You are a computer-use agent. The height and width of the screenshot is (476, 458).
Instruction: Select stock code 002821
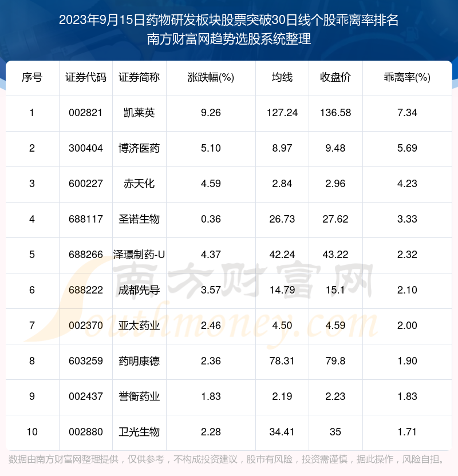point(86,113)
